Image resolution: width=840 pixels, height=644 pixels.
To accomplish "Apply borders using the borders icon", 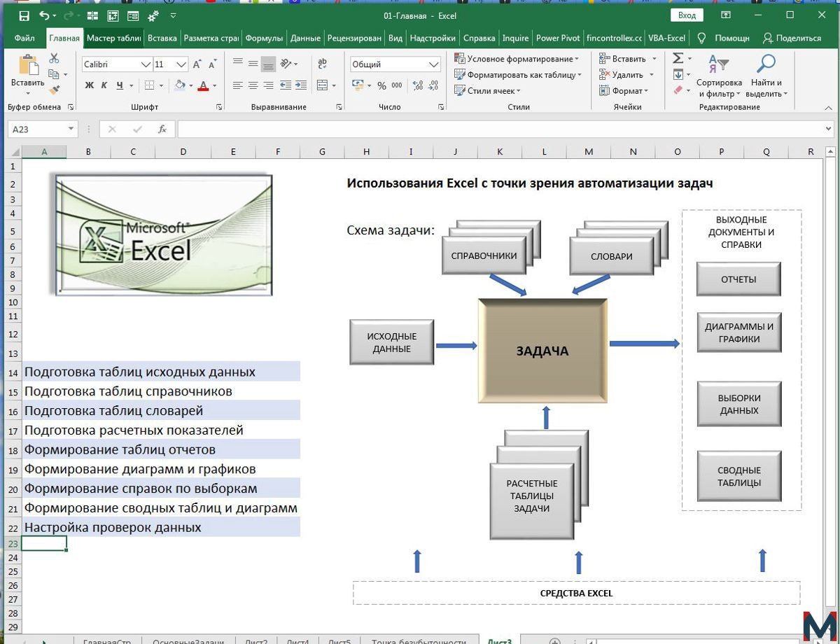I will [x=149, y=85].
